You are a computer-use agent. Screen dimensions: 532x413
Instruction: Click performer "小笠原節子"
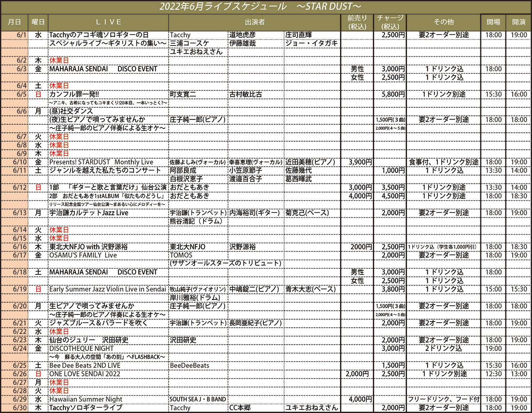point(246,170)
